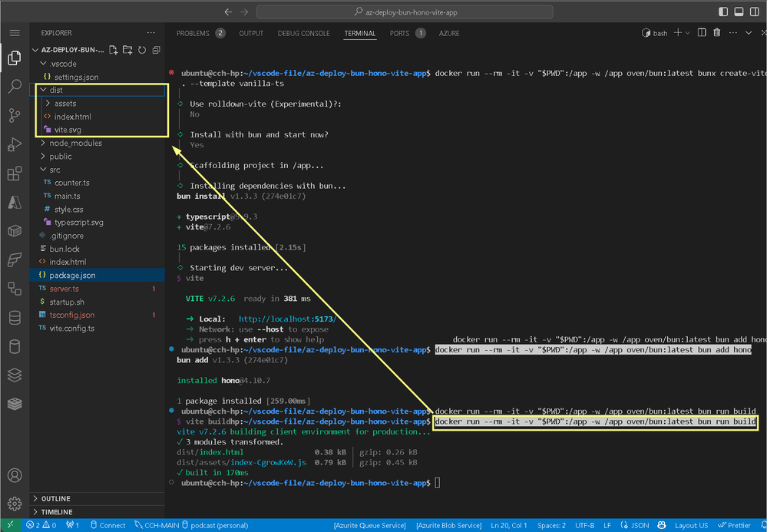Image resolution: width=767 pixels, height=532 pixels.
Task: Expand the OUTLINE section
Action: 55,498
